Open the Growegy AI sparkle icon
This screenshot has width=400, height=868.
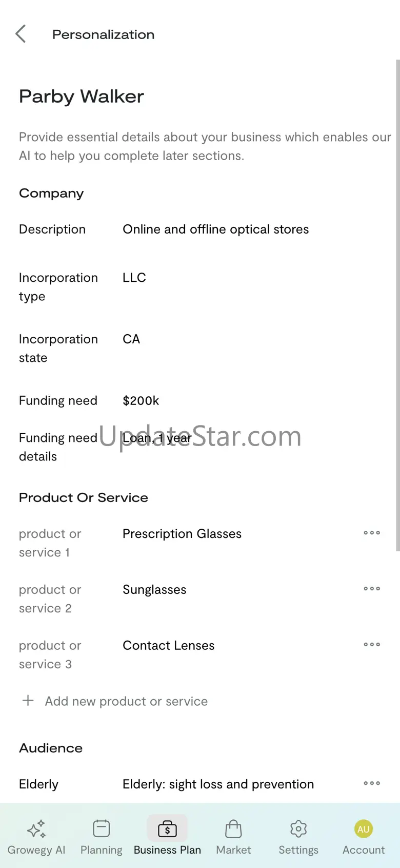(x=36, y=828)
